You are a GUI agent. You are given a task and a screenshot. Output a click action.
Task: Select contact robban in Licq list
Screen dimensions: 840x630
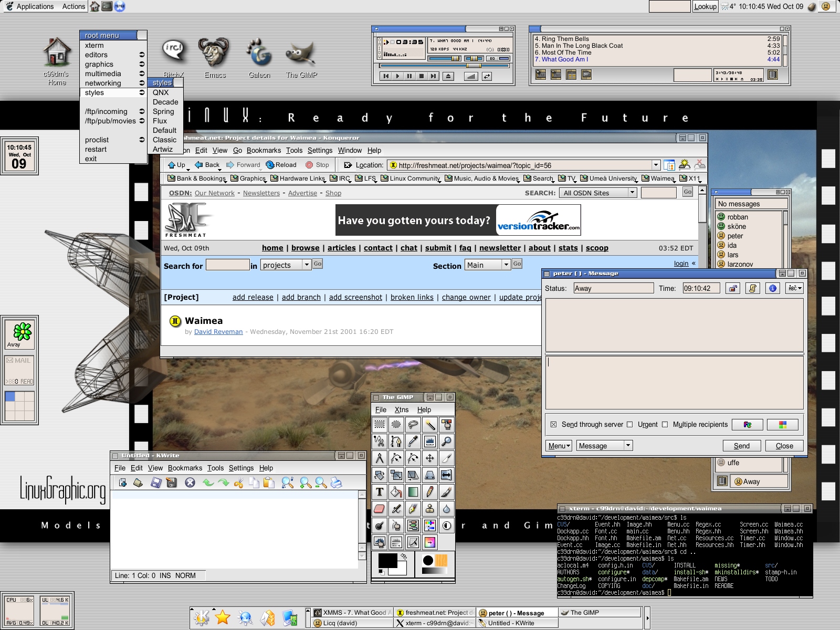point(738,217)
